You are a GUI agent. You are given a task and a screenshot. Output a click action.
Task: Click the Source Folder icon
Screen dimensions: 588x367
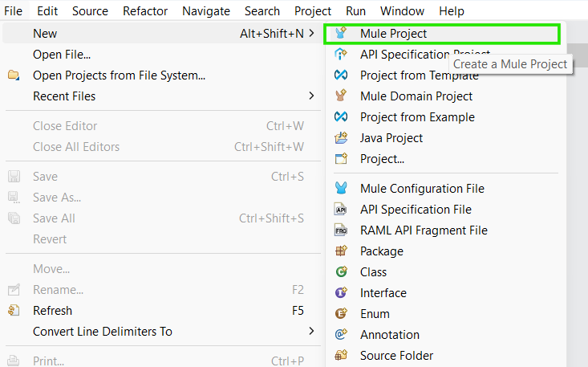coord(342,356)
